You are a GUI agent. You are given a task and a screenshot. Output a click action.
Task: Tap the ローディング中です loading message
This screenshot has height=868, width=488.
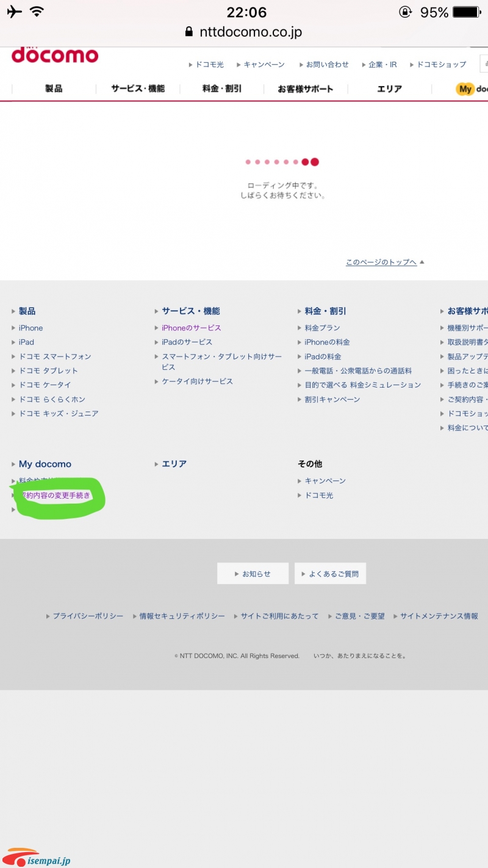(x=282, y=190)
